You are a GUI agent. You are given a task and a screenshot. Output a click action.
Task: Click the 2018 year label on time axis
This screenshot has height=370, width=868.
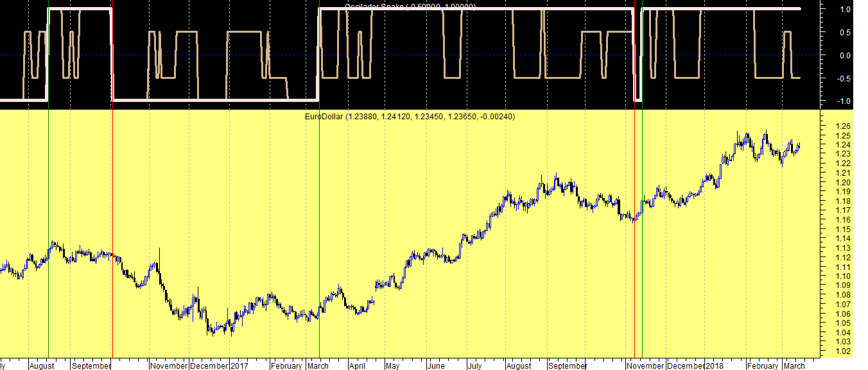coord(715,366)
